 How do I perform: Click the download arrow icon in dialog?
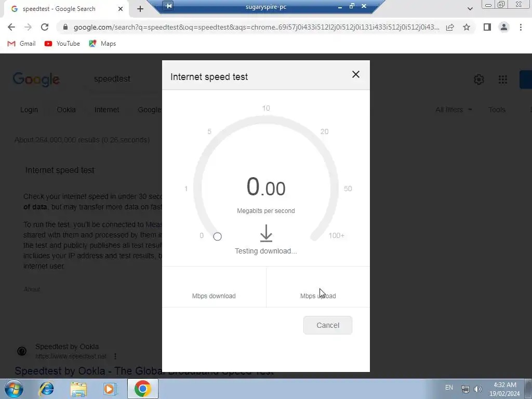point(266,233)
